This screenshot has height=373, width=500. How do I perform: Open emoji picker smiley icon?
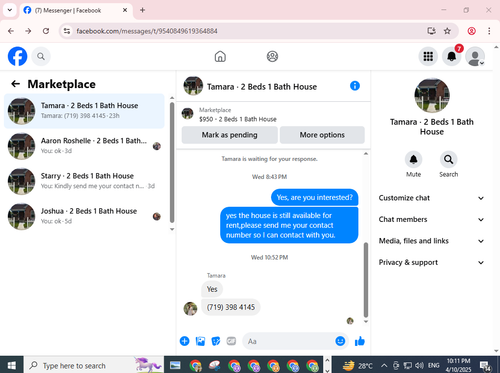(340, 341)
